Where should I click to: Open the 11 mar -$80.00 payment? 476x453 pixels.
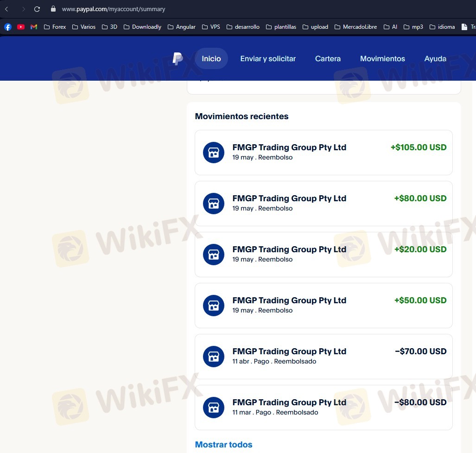tap(324, 408)
